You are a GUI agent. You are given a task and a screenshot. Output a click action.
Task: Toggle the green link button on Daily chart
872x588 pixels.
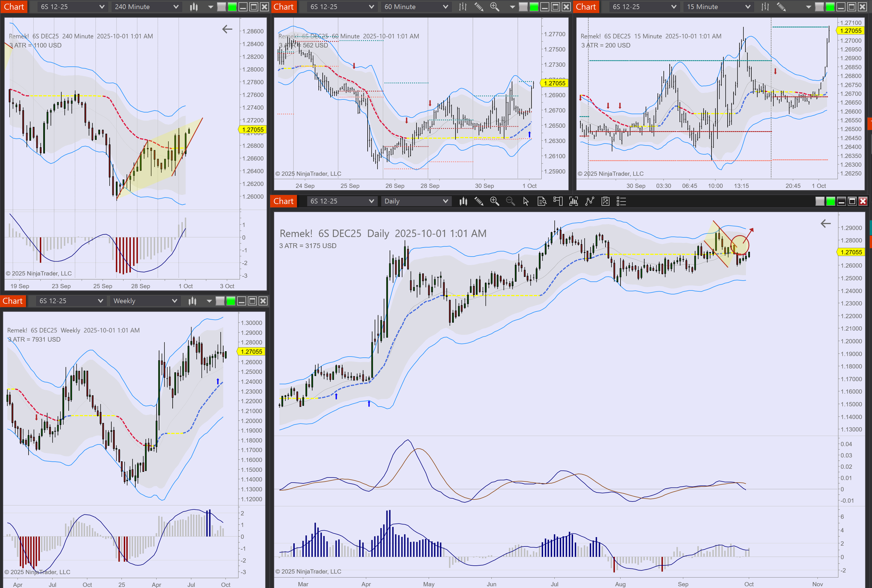(x=831, y=201)
